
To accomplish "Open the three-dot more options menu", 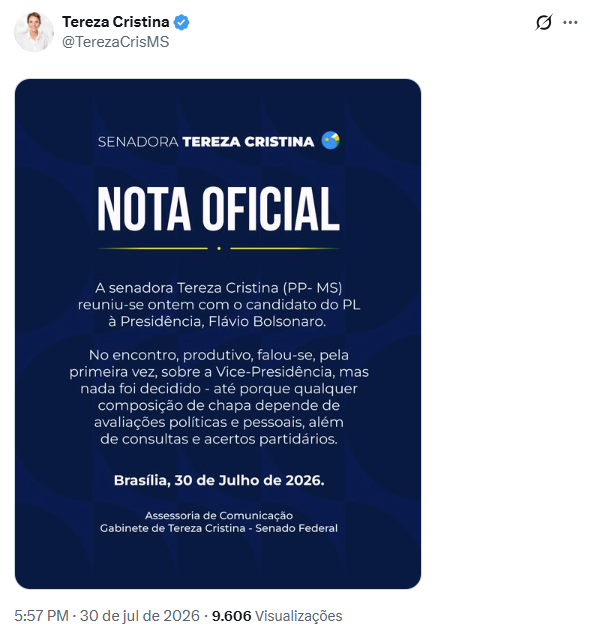I will click(570, 22).
